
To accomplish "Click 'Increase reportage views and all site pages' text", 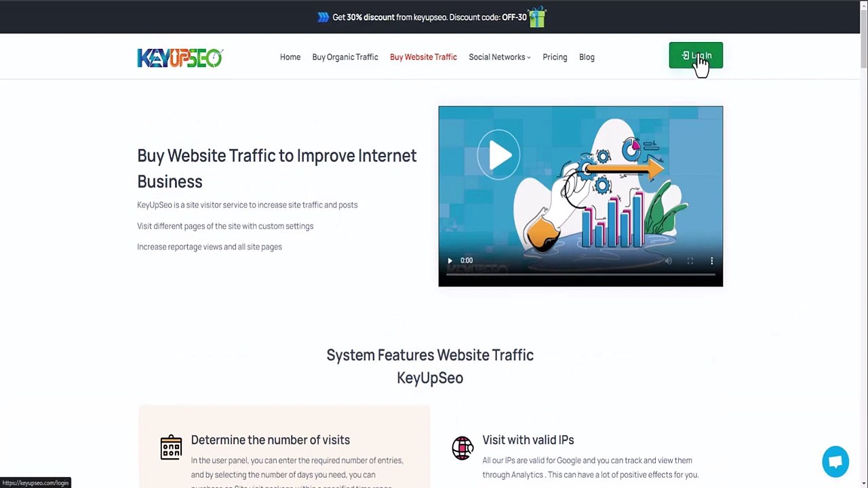I will 210,247.
